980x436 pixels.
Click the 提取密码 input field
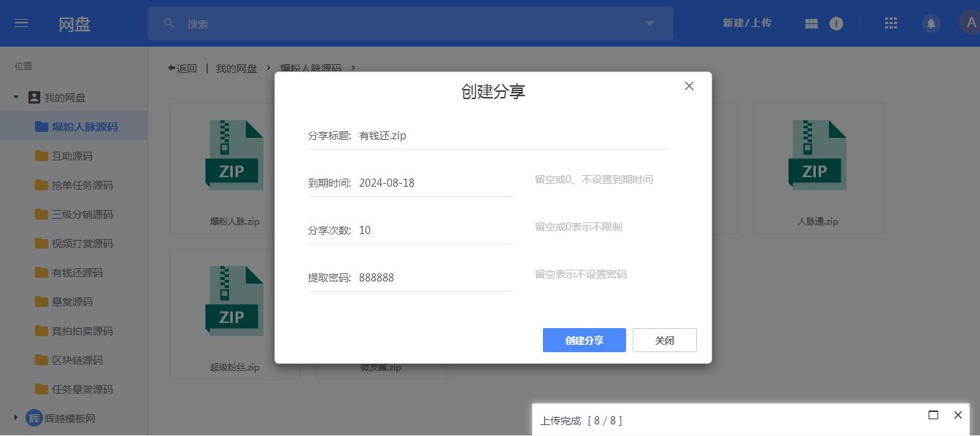pos(434,278)
